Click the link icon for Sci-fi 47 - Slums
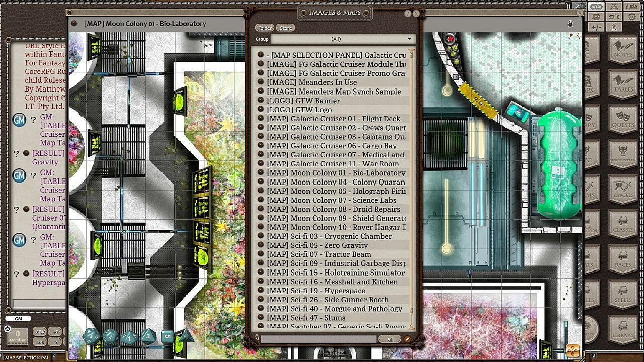 261,318
